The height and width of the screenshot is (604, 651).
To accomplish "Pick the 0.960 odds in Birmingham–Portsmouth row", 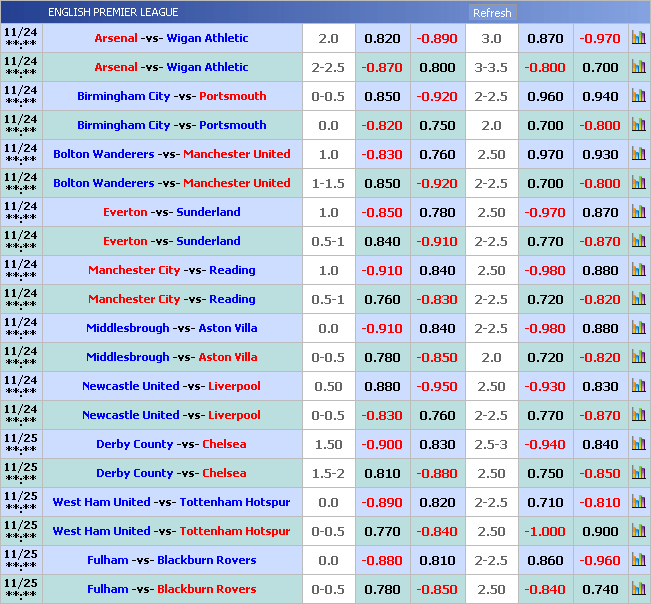I will pyautogui.click(x=546, y=96).
